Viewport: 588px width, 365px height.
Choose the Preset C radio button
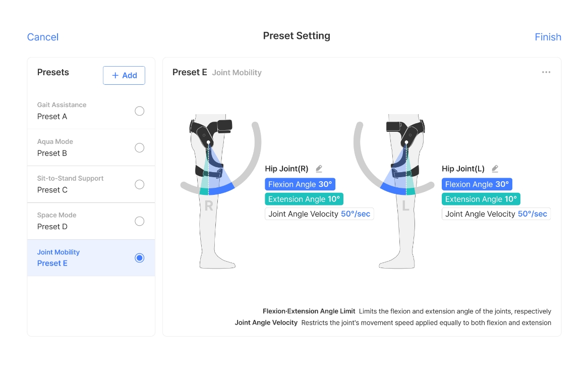(x=140, y=185)
